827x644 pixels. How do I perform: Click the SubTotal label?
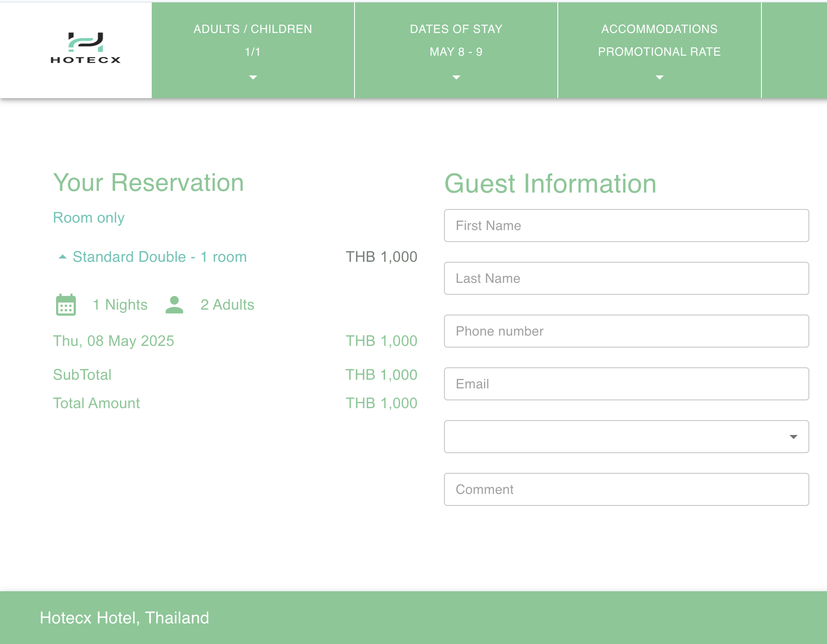pos(82,375)
